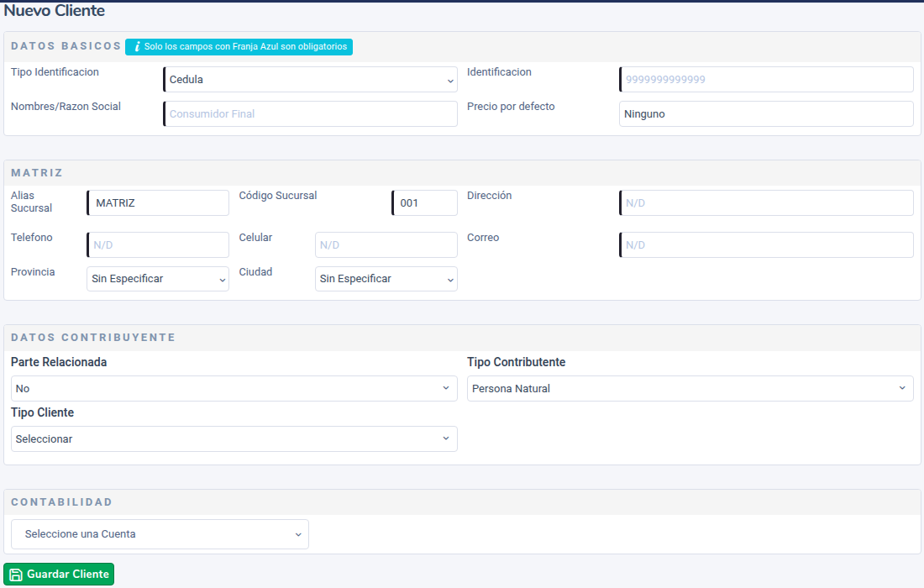Click the Precio por defecto field

[766, 113]
